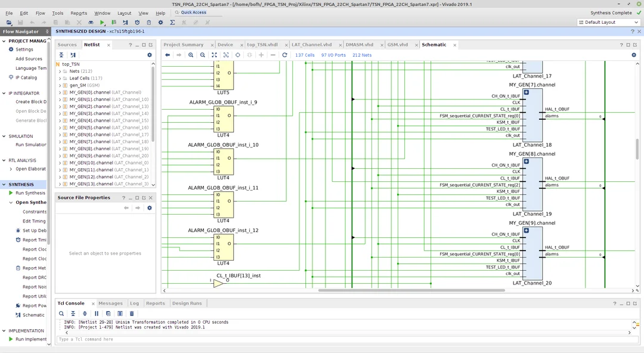
Task: Switch to the DMASM.vhd tab
Action: [x=360, y=45]
